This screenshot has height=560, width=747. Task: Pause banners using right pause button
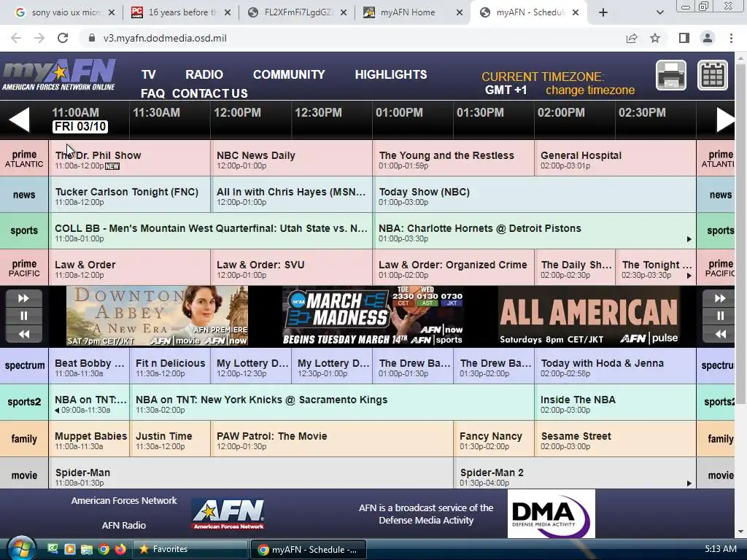720,316
